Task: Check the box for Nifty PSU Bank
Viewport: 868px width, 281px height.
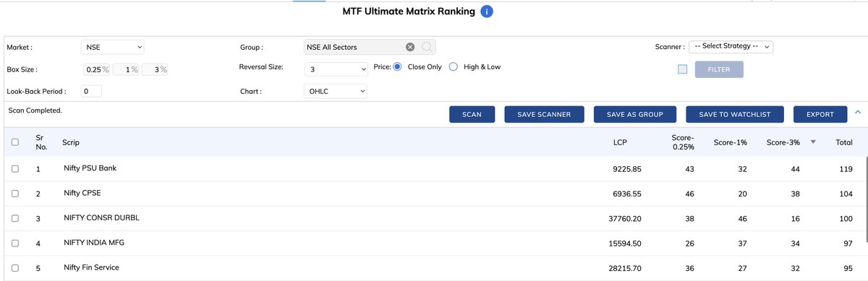Action: click(14, 168)
